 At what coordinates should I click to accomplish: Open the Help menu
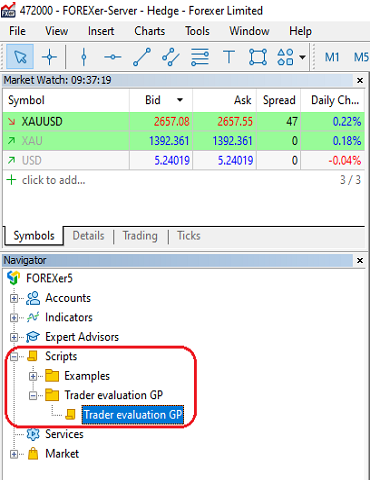300,31
